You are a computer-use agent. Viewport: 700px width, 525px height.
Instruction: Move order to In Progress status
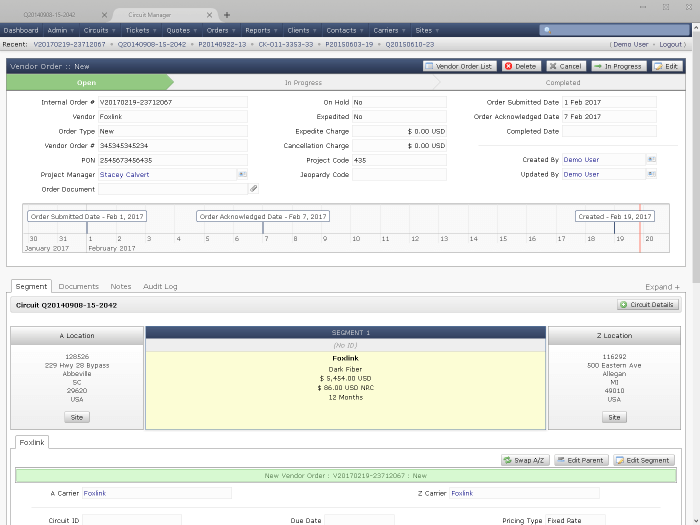pyautogui.click(x=618, y=66)
